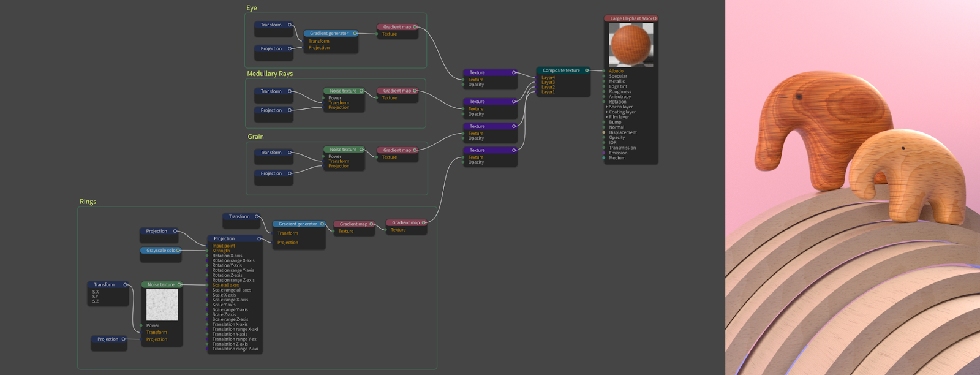Expand the Sheen layer section
The width and height of the screenshot is (980, 375).
(x=607, y=107)
